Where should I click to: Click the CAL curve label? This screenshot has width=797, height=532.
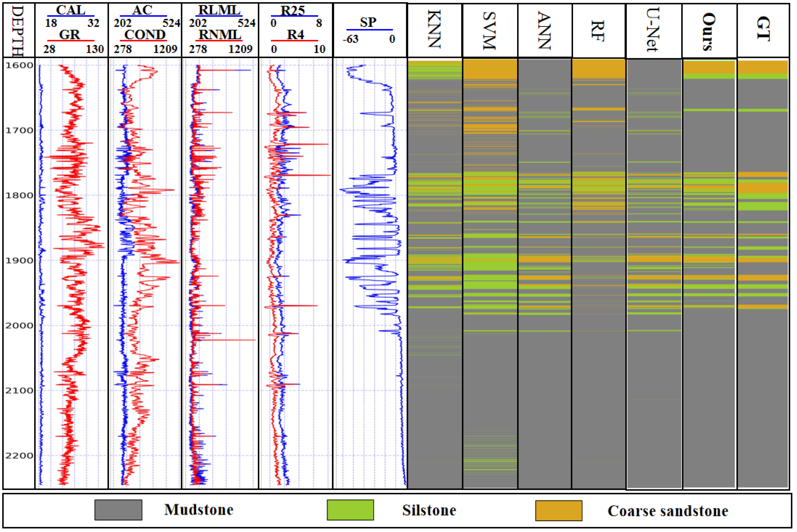(70, 10)
